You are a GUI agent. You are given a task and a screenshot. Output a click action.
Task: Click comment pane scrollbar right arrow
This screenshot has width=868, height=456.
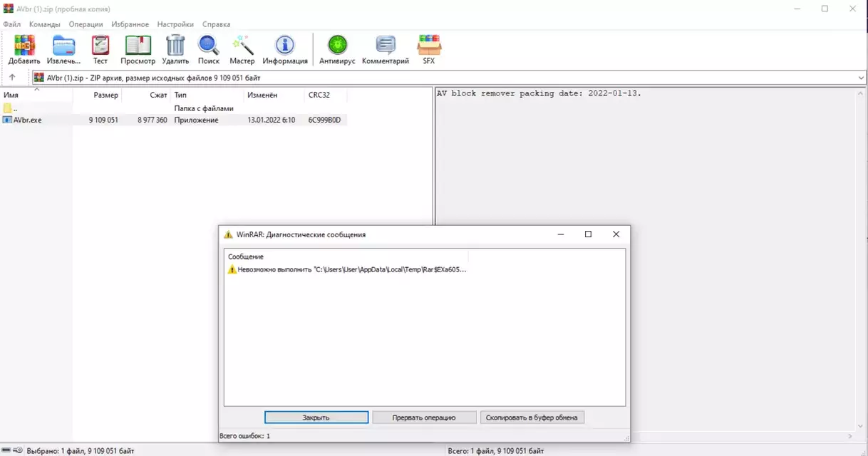(x=850, y=435)
